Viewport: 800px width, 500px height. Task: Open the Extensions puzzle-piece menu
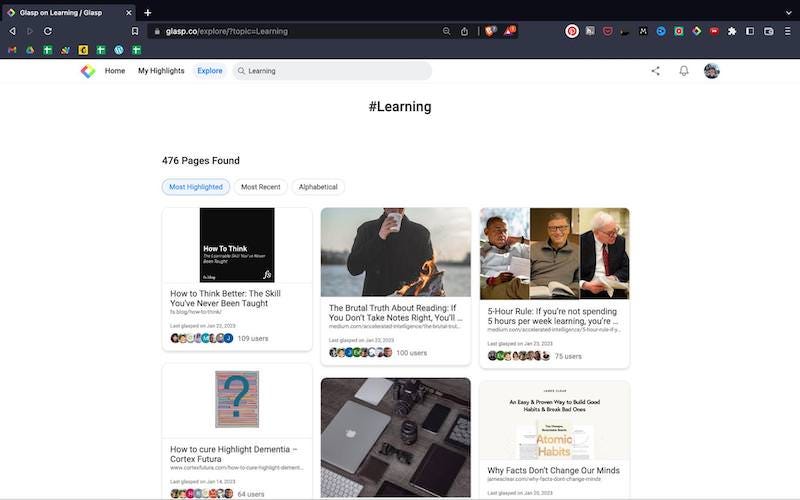[732, 31]
